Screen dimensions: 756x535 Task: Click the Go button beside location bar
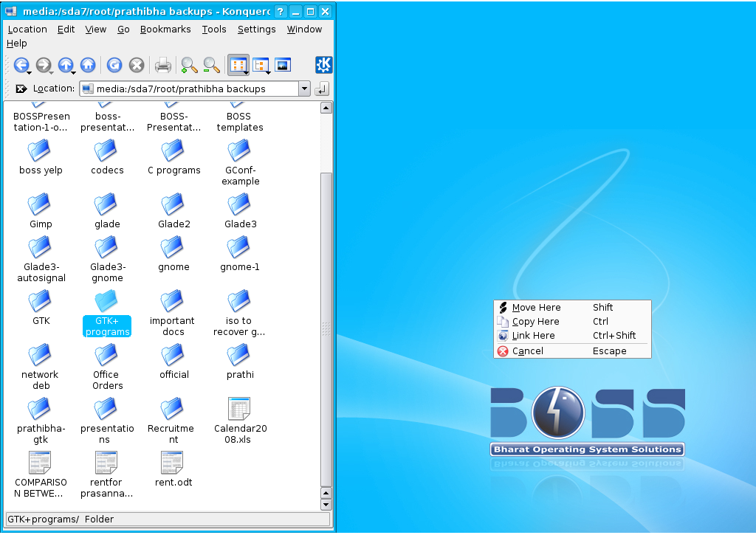coord(322,89)
